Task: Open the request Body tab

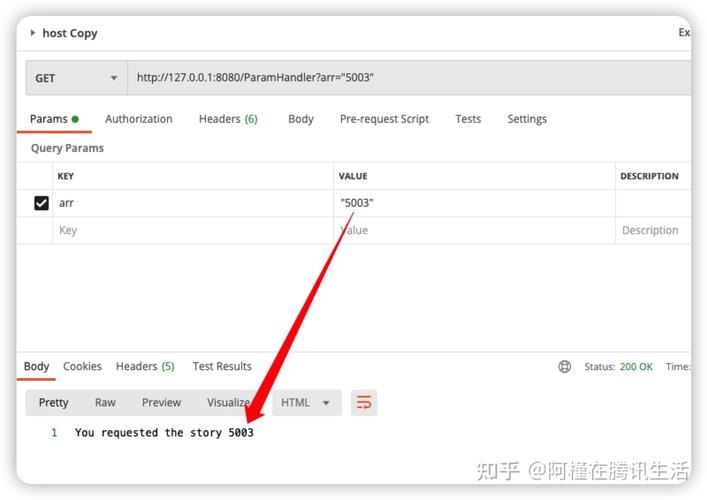Action: 301,119
